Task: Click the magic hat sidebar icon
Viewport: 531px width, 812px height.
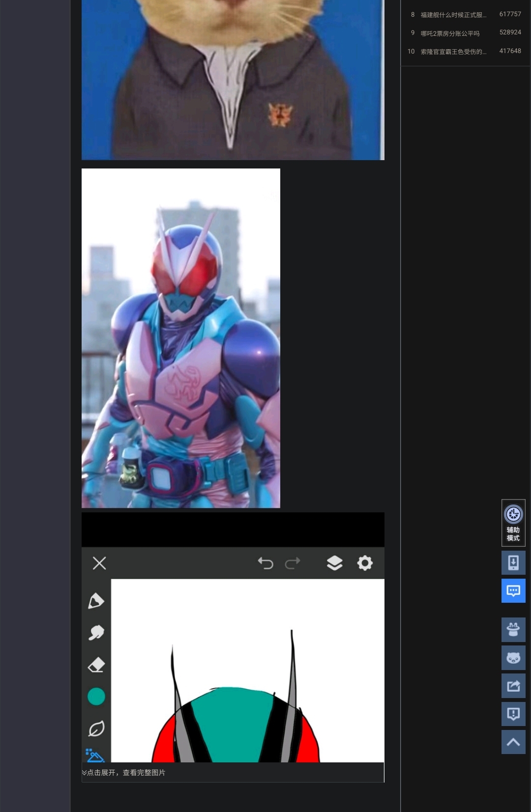Action: click(x=513, y=630)
